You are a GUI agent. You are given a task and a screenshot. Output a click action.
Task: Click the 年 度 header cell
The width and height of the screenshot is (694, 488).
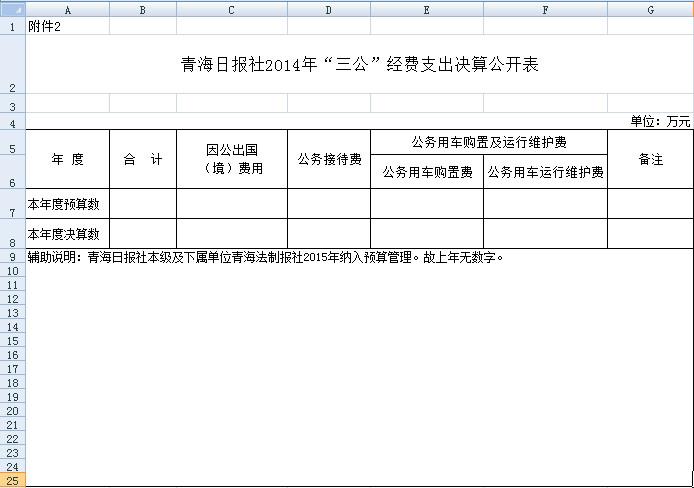[x=68, y=159]
